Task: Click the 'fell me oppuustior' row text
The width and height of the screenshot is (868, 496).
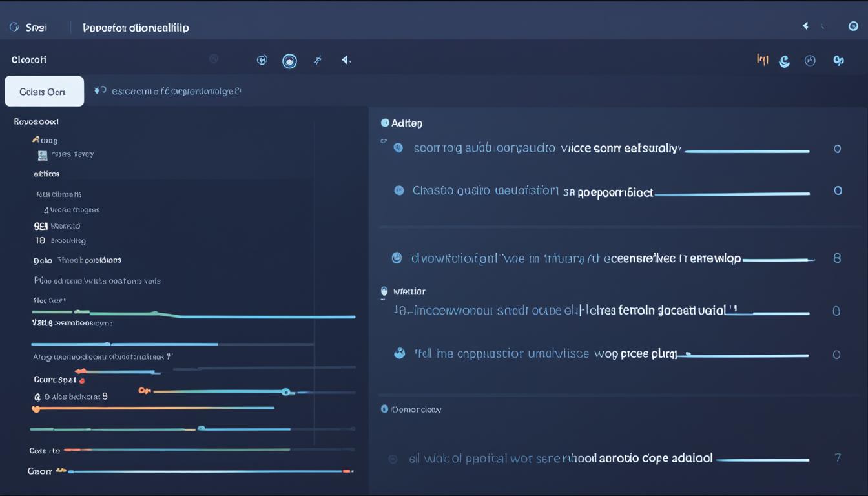Action: (x=545, y=354)
